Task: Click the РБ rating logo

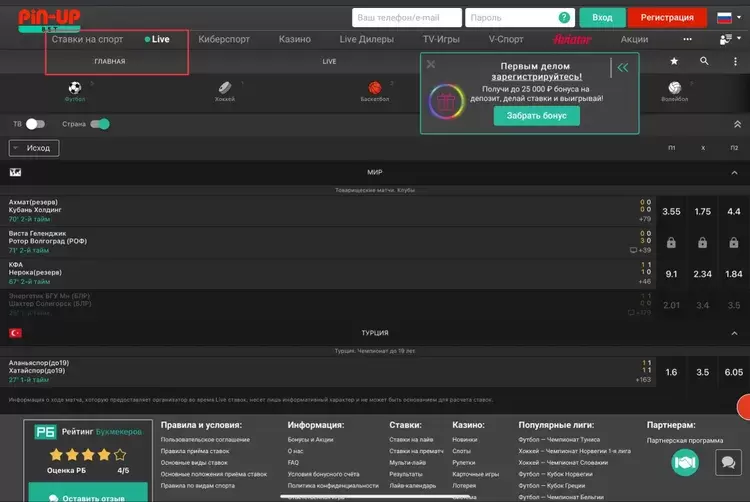Action: (x=45, y=432)
